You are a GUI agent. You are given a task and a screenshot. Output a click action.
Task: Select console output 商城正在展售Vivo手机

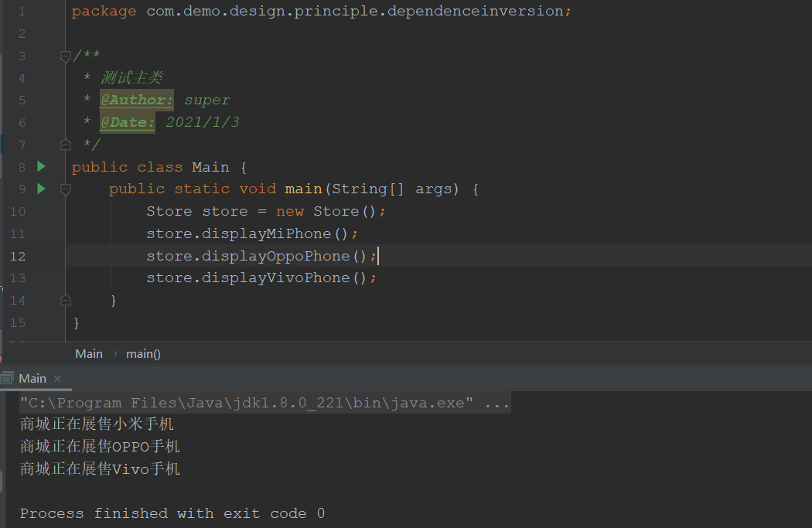click(x=100, y=469)
